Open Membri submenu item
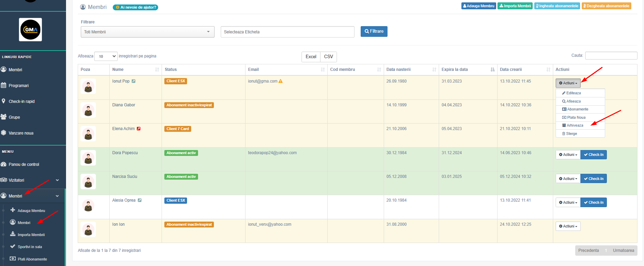The width and height of the screenshot is (644, 266). [24, 223]
